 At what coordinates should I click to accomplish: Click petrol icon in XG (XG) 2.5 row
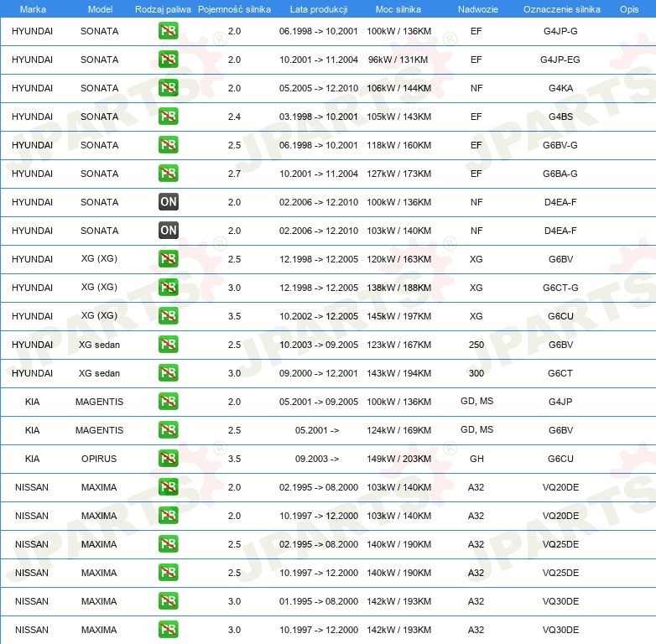coord(168,258)
